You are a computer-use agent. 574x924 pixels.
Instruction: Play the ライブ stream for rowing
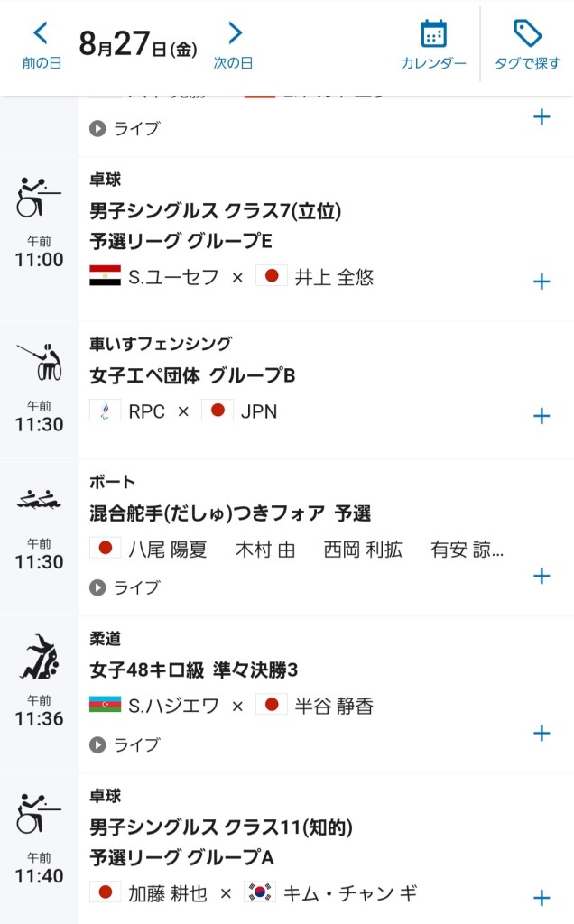coord(125,587)
